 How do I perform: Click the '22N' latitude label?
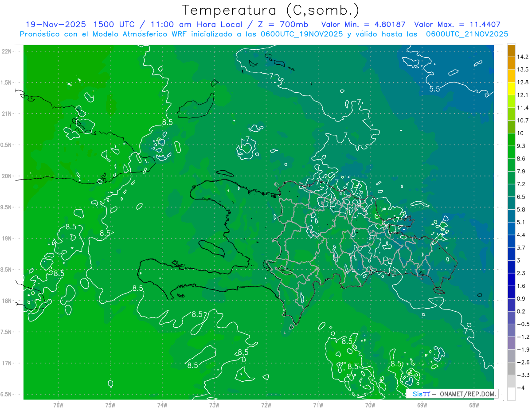[7, 51]
